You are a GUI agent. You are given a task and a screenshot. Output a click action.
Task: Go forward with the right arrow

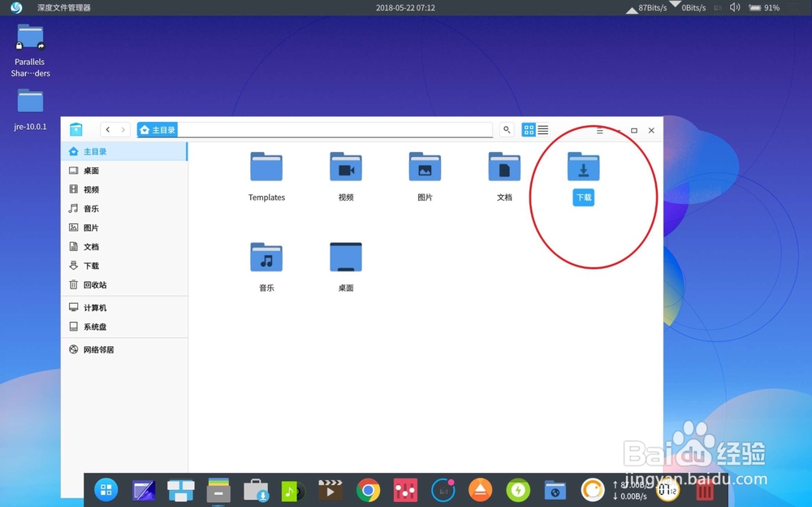123,130
